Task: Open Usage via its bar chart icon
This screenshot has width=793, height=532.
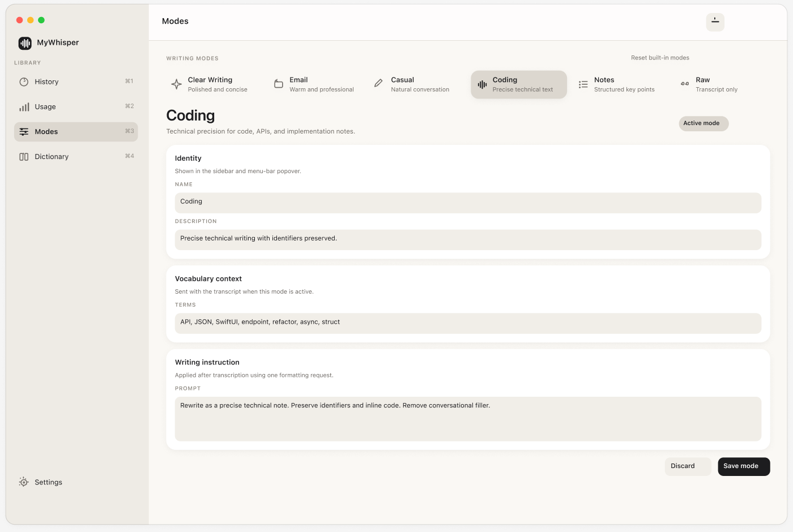Action: (24, 107)
